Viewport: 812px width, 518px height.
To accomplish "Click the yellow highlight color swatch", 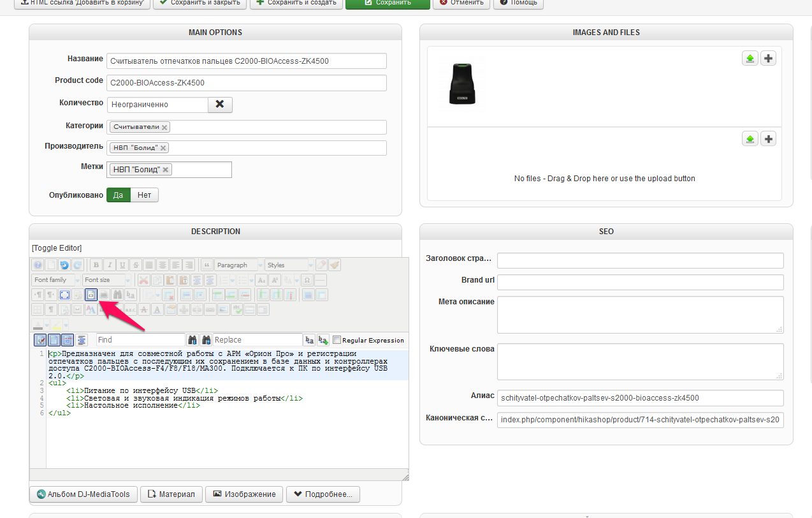I will pos(56,325).
